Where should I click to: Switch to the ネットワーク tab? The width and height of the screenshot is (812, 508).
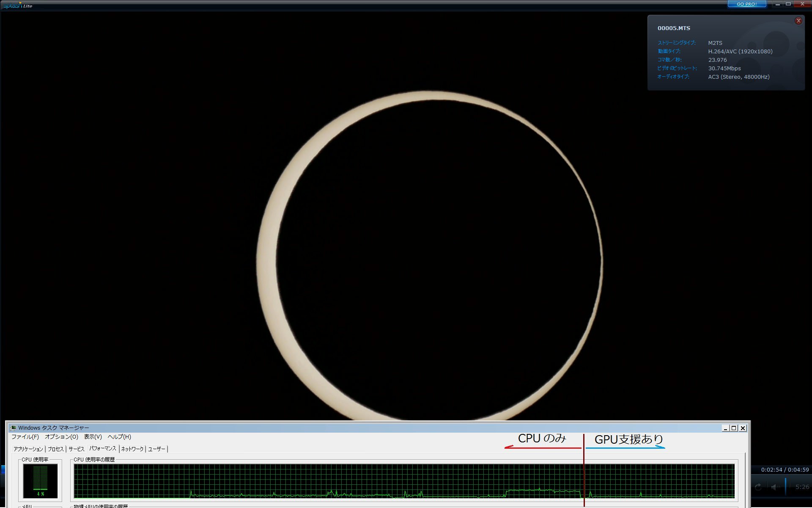[x=132, y=449]
